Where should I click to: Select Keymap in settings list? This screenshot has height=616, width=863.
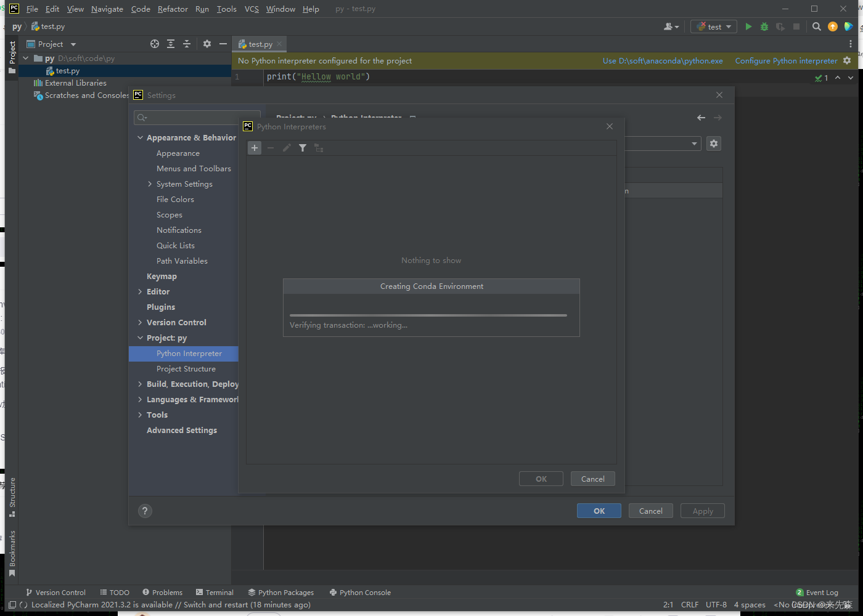[x=162, y=276]
